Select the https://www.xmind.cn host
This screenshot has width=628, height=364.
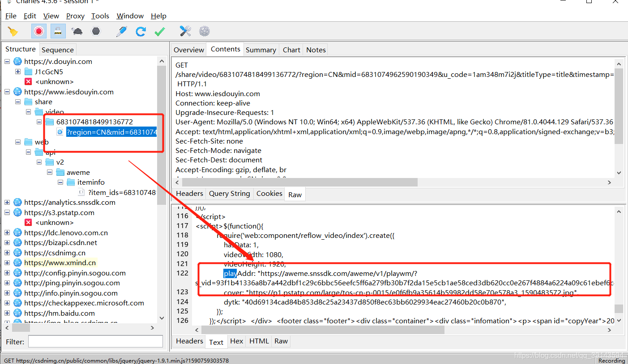click(x=60, y=263)
